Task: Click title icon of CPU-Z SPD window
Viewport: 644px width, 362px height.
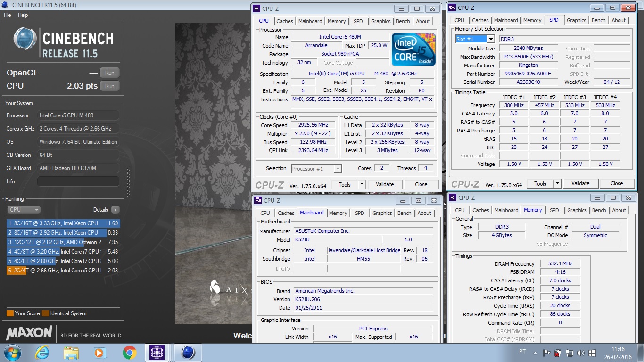Action: point(452,8)
